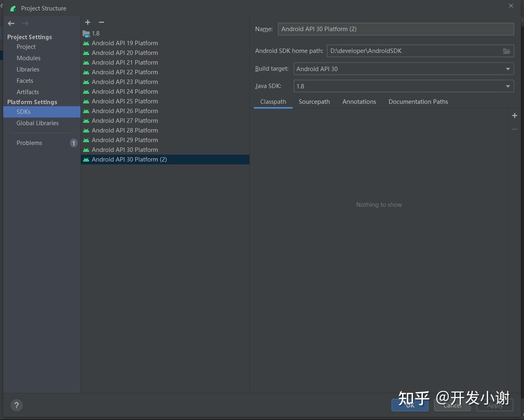The image size is (524, 420).
Task: Open the Java SDK dropdown
Action: point(507,86)
